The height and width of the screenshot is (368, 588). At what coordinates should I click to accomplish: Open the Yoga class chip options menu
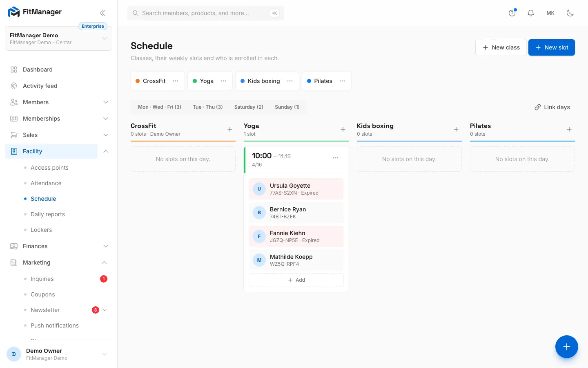pyautogui.click(x=223, y=81)
